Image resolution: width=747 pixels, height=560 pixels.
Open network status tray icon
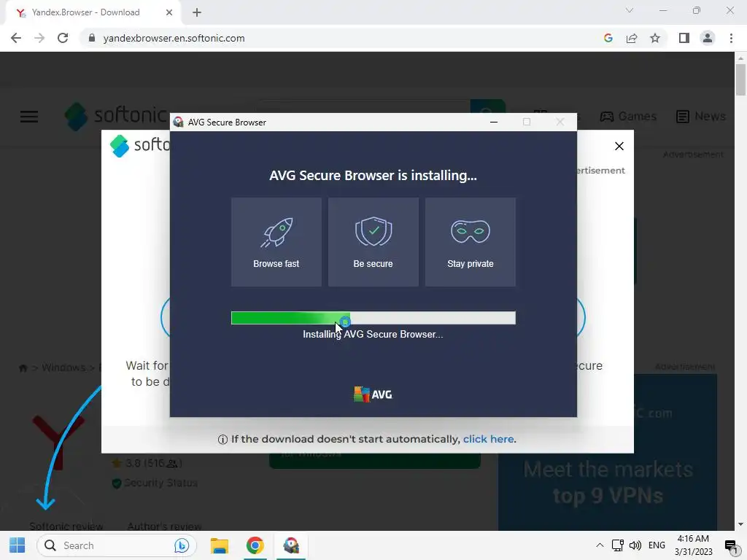click(617, 545)
